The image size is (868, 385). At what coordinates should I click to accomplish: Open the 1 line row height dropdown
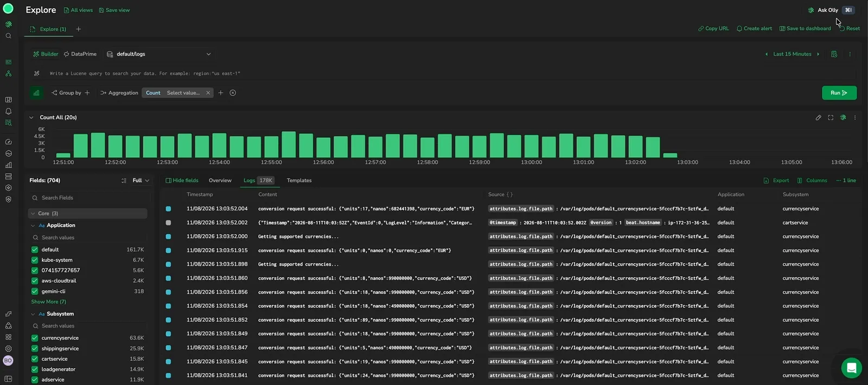point(846,181)
